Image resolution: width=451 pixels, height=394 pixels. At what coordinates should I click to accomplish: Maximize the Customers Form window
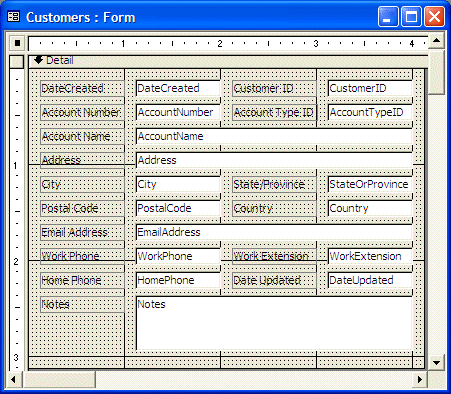(411, 17)
